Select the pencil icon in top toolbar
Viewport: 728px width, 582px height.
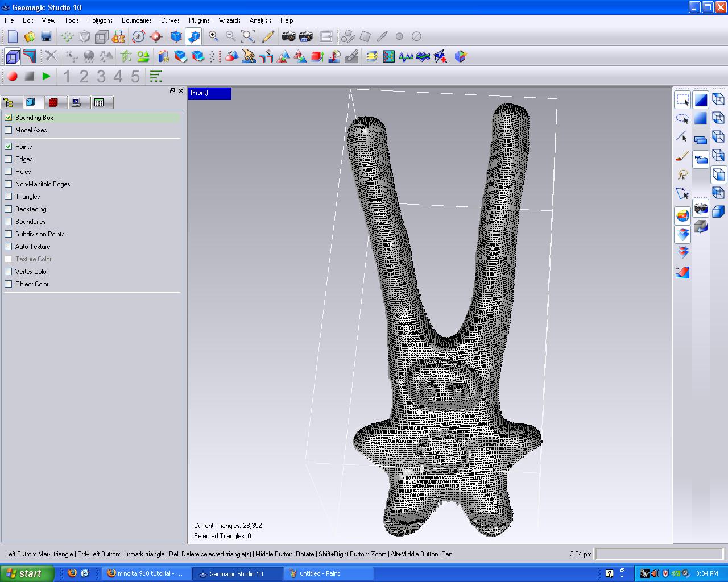268,36
